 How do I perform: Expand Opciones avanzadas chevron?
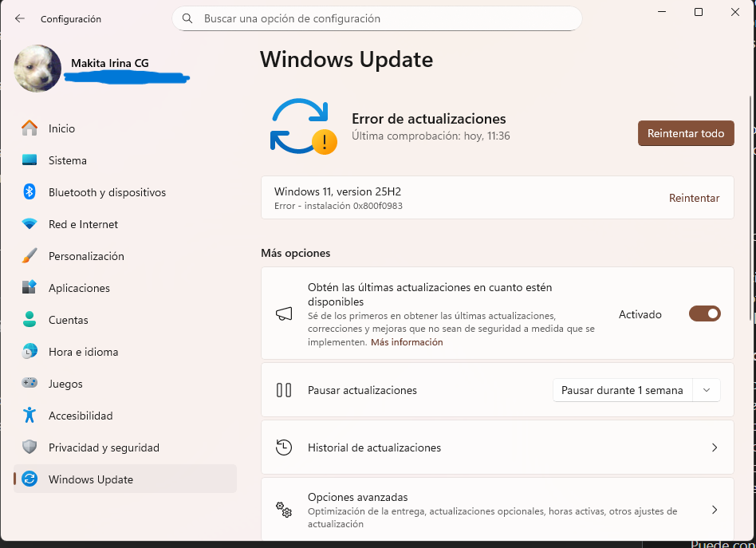point(715,510)
